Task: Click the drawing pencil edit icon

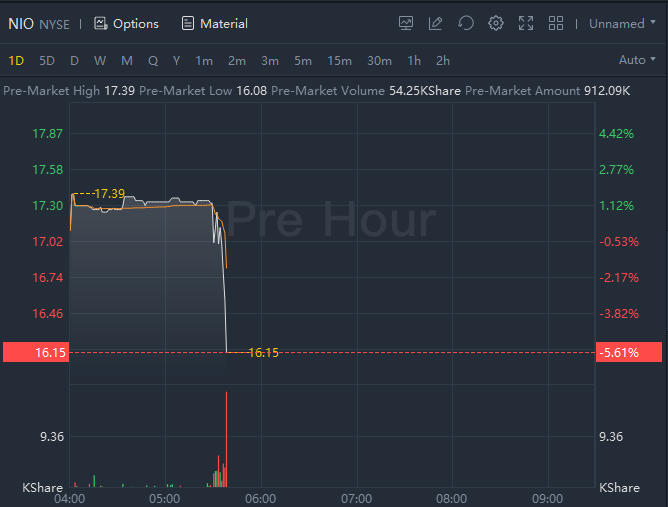Action: coord(435,23)
